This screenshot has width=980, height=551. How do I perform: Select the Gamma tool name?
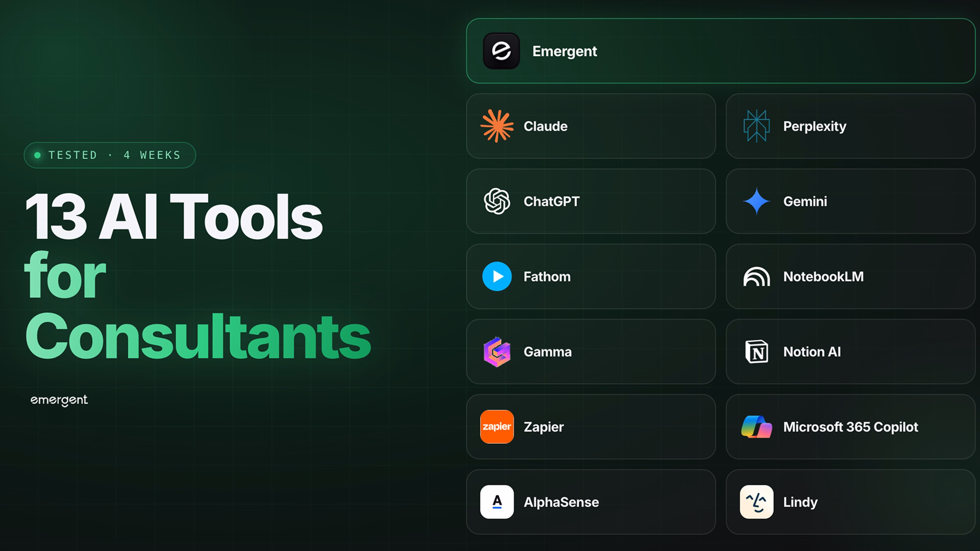point(547,352)
